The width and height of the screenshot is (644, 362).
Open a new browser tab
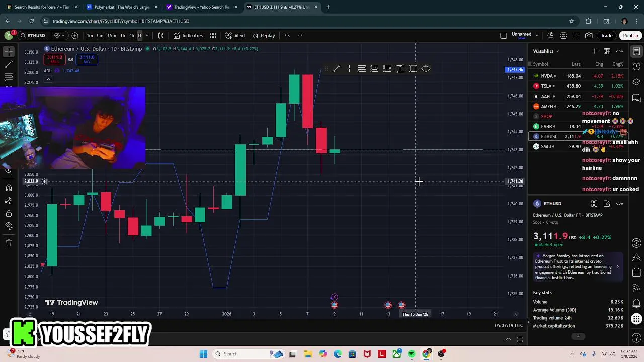click(x=328, y=7)
